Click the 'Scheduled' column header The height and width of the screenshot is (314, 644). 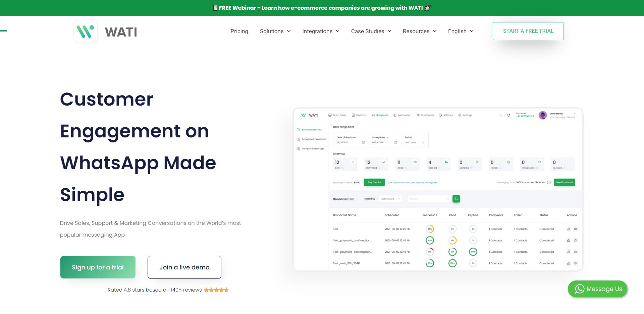pos(392,215)
